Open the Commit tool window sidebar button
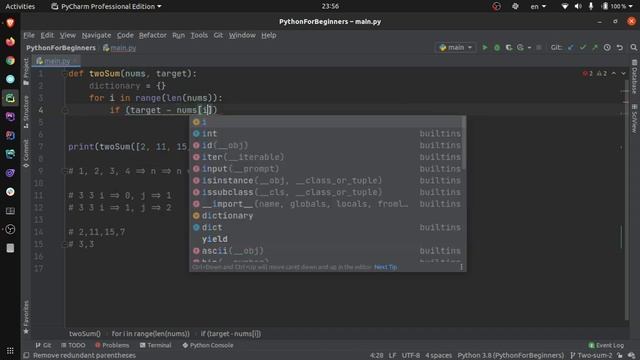This screenshot has height=360, width=640. (26, 153)
